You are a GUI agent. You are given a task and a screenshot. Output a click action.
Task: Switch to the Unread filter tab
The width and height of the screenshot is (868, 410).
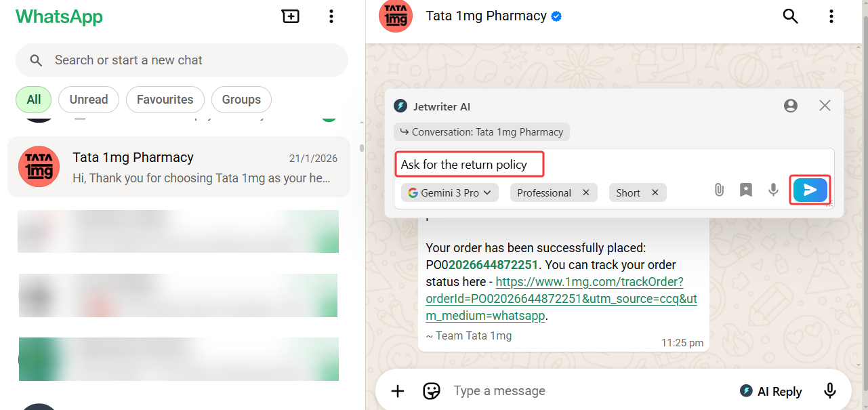pos(89,100)
